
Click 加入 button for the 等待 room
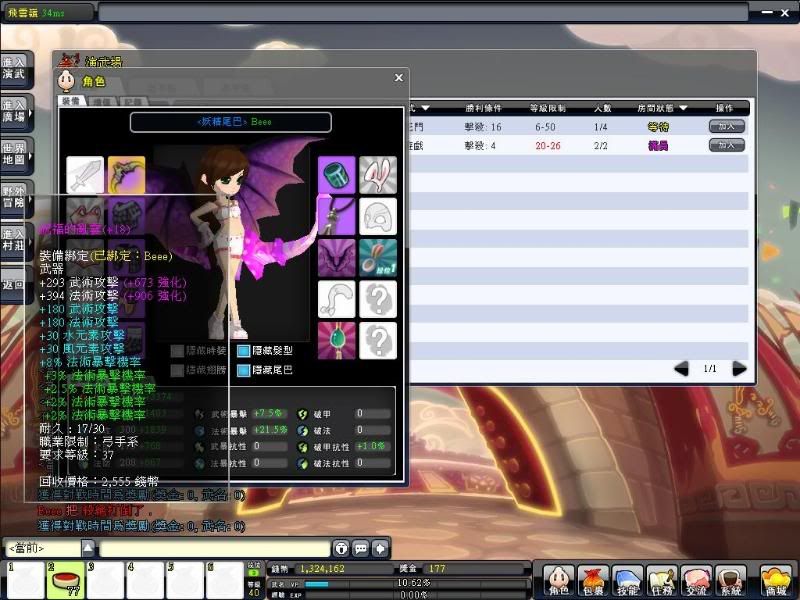click(727, 127)
